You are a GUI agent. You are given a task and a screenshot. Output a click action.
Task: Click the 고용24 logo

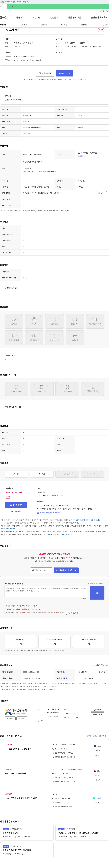point(4,18)
